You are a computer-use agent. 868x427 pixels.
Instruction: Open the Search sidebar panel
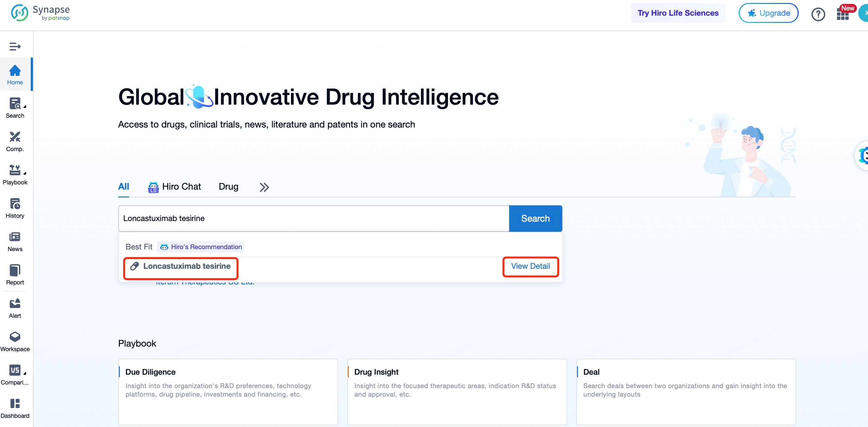pos(15,108)
